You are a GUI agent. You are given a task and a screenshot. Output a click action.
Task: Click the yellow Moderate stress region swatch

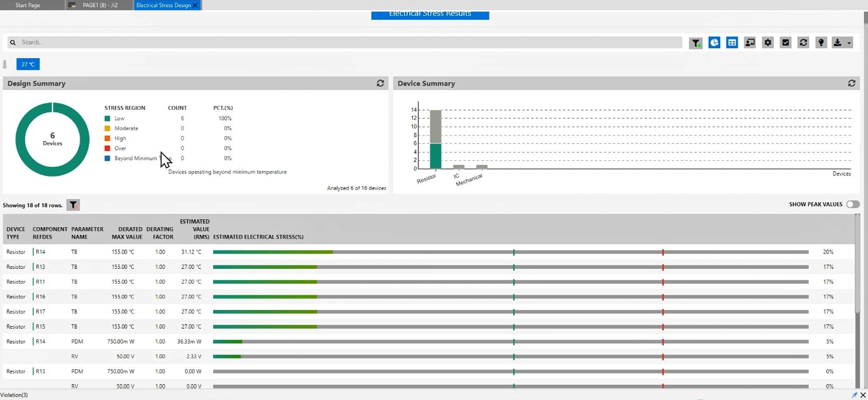tap(107, 128)
